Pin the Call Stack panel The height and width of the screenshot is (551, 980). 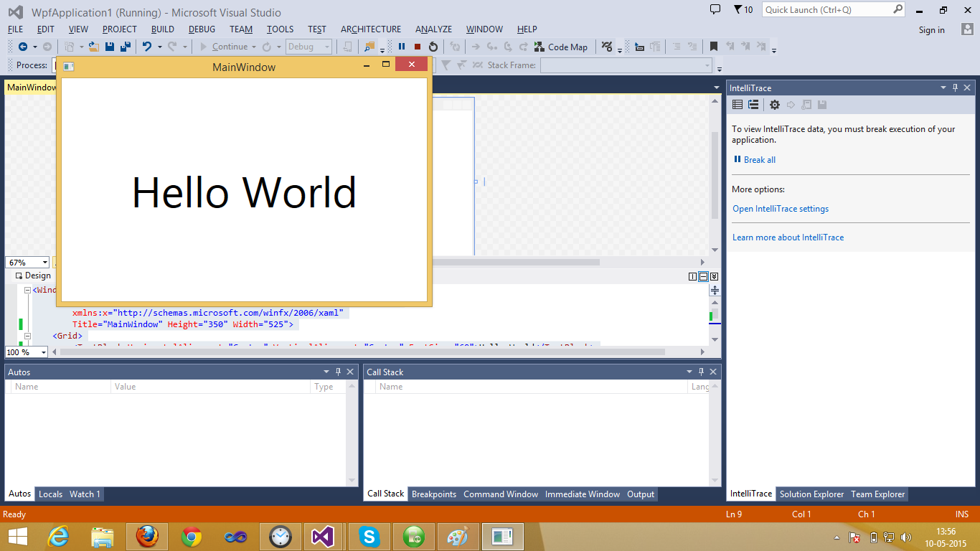[x=701, y=372]
